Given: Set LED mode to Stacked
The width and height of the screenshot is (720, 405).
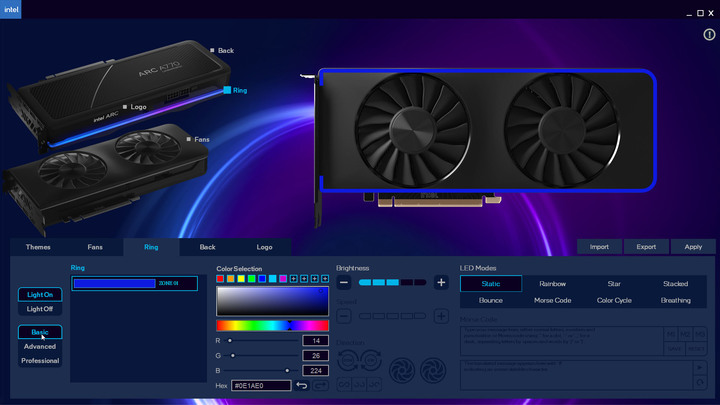Looking at the screenshot, I should [675, 284].
